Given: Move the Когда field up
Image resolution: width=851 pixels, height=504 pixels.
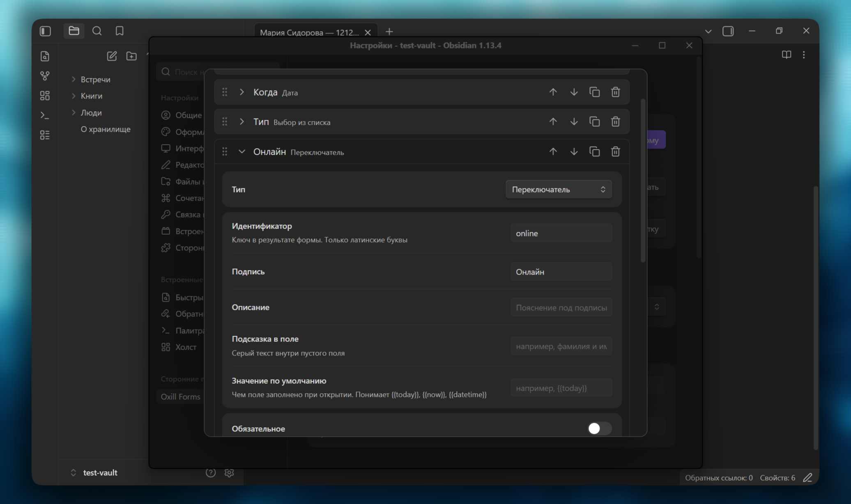Looking at the screenshot, I should pos(553,92).
